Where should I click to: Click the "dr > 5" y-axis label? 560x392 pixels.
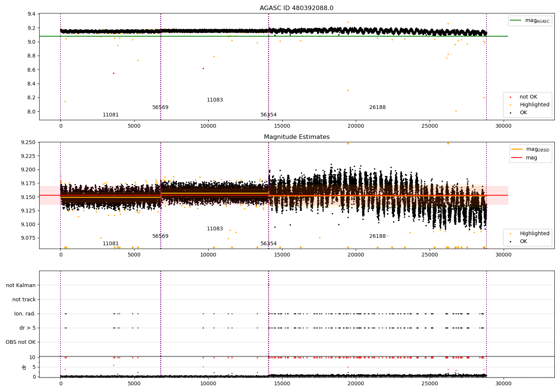click(28, 328)
